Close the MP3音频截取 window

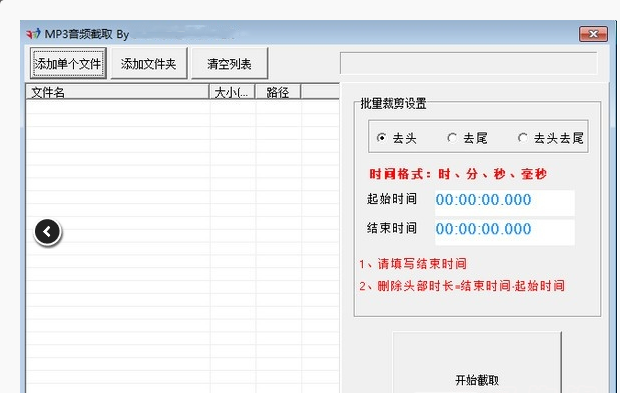pos(593,34)
